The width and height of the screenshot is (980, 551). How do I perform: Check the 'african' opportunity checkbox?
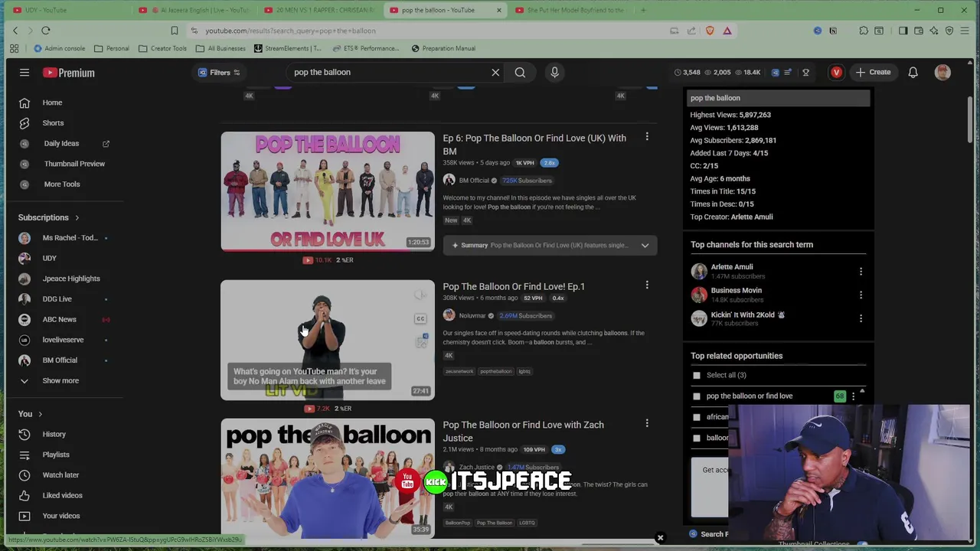(696, 417)
